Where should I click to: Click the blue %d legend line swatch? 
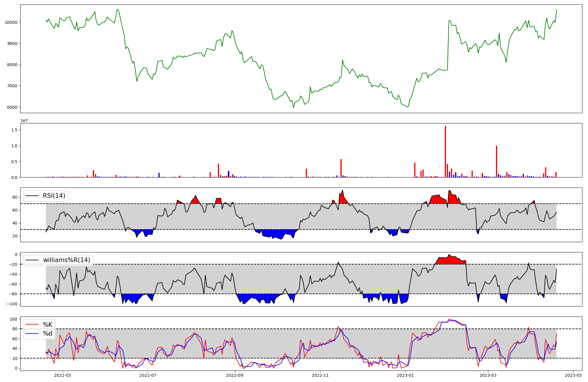(x=32, y=334)
